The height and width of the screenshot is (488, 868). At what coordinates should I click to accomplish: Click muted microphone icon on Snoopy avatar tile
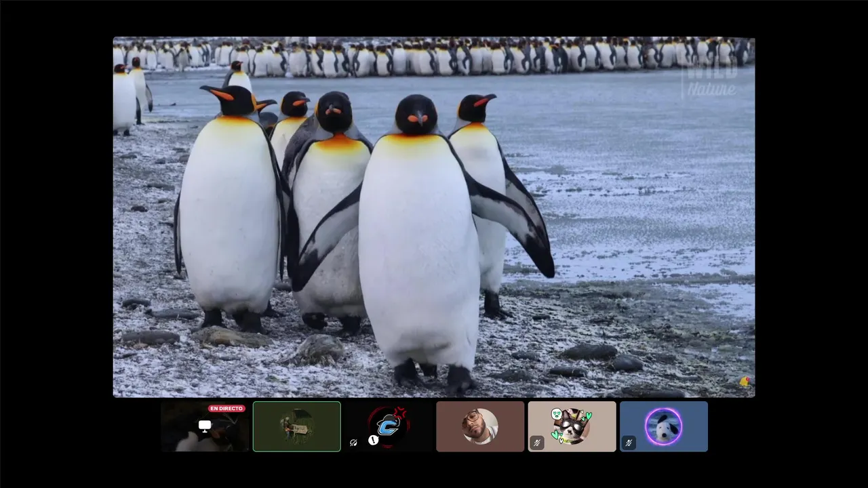pyautogui.click(x=629, y=443)
